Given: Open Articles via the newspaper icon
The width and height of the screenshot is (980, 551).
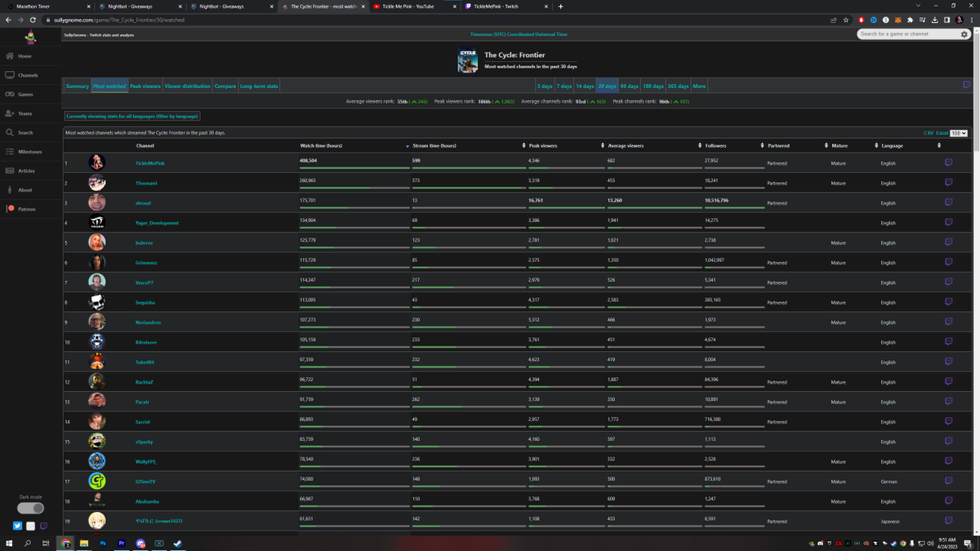Looking at the screenshot, I should pos(10,171).
